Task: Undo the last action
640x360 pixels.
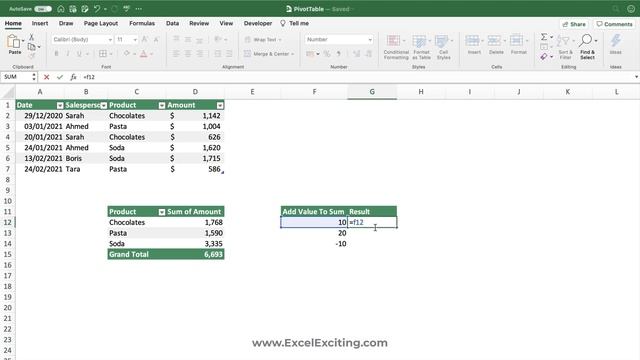Action: point(97,9)
